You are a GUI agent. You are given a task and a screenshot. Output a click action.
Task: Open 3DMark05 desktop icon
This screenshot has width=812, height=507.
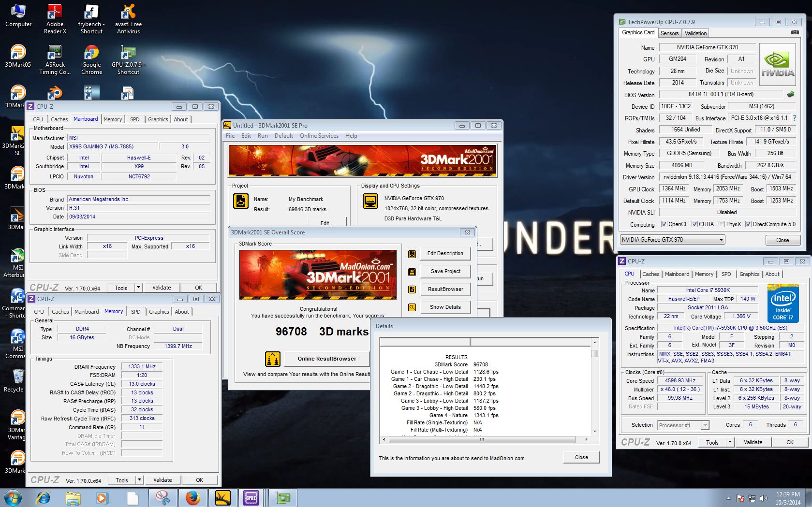(18, 56)
